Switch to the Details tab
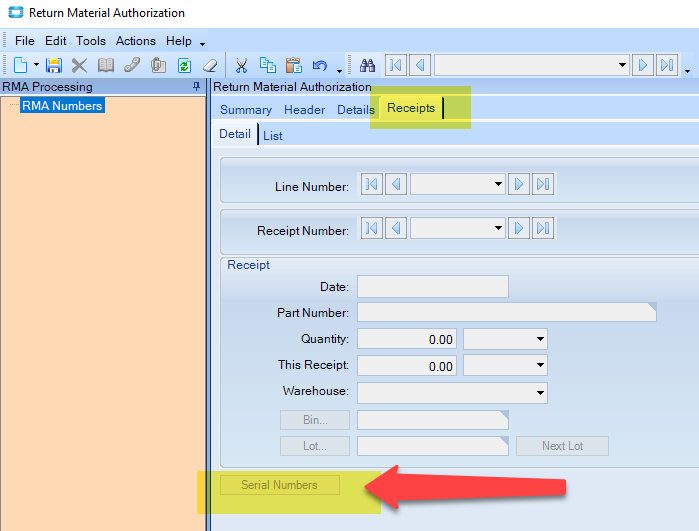Viewport: 699px width, 531px height. pyautogui.click(x=356, y=110)
